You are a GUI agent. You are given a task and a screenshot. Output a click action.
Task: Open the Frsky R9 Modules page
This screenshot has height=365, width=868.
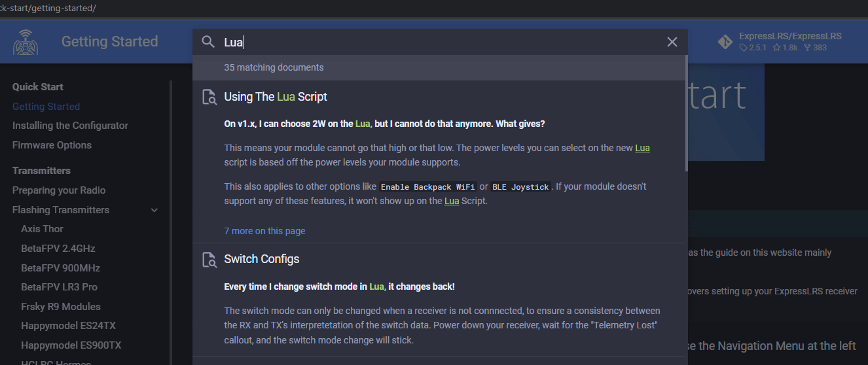click(x=61, y=307)
